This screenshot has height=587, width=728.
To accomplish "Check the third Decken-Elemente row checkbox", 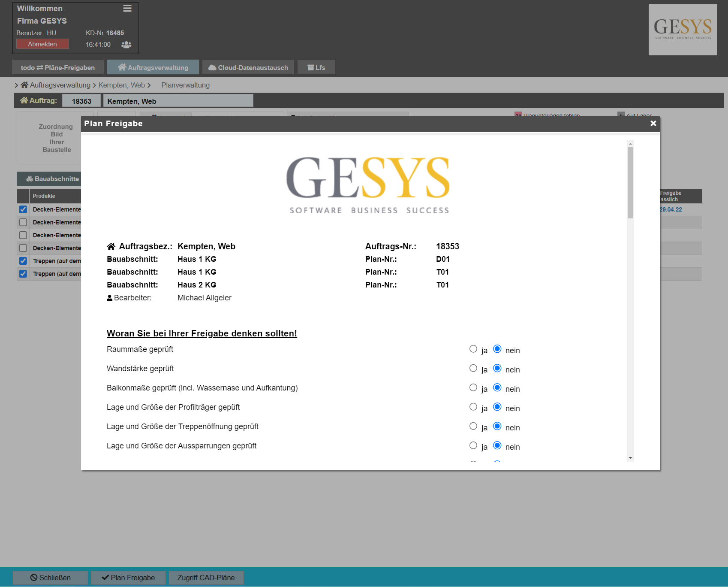I will pos(23,235).
